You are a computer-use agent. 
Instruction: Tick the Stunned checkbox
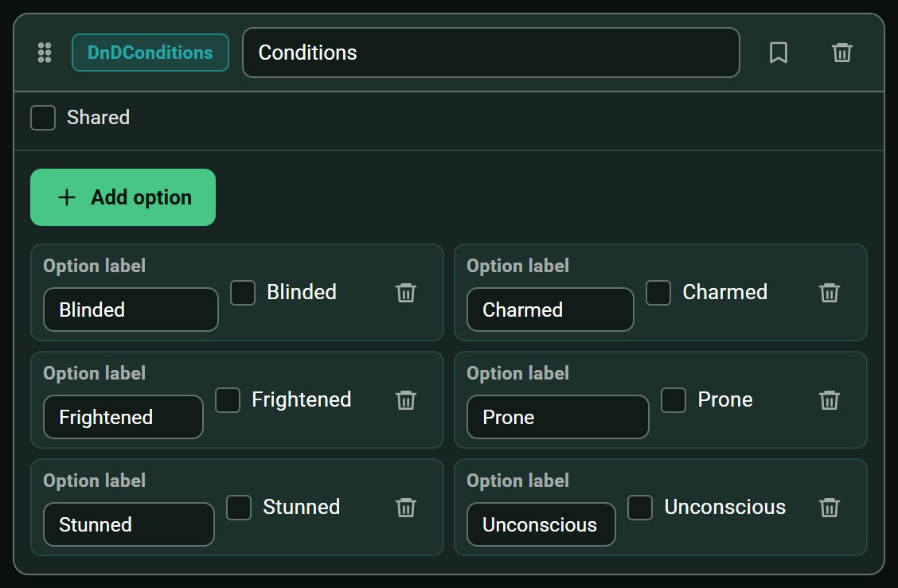239,508
